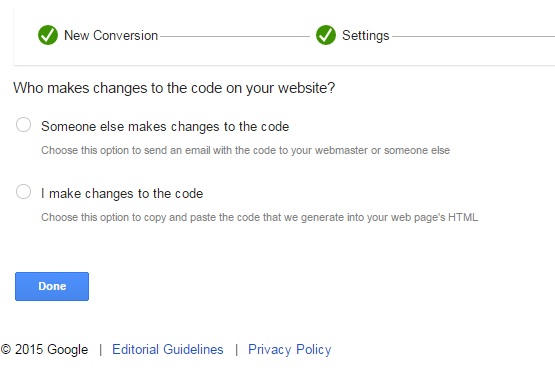Click the description about emailing code to webmaster
This screenshot has height=378, width=555.
point(245,150)
